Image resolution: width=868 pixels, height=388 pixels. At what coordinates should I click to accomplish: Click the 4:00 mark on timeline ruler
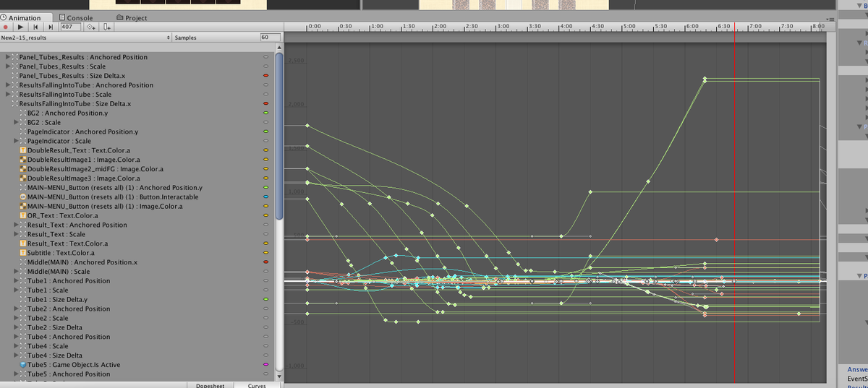[566, 26]
